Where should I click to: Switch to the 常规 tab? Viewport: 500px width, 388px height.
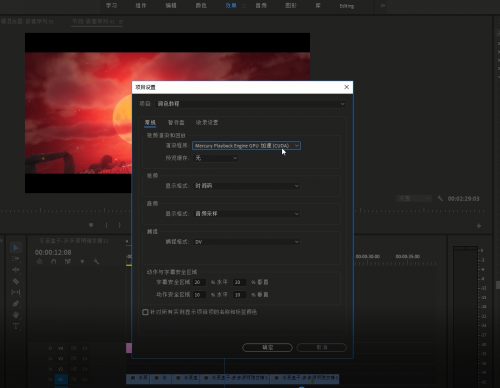150,123
